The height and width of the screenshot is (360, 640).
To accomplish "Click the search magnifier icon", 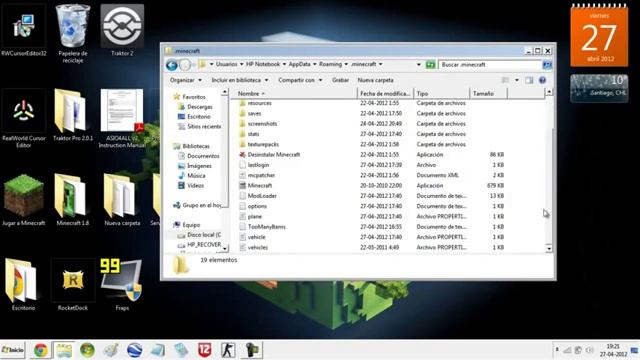I will click(547, 64).
